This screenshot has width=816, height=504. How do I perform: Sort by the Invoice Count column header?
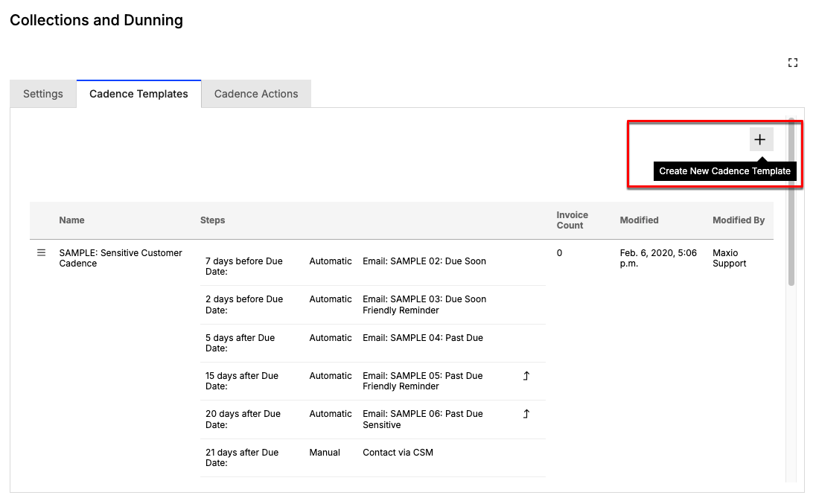coord(572,220)
